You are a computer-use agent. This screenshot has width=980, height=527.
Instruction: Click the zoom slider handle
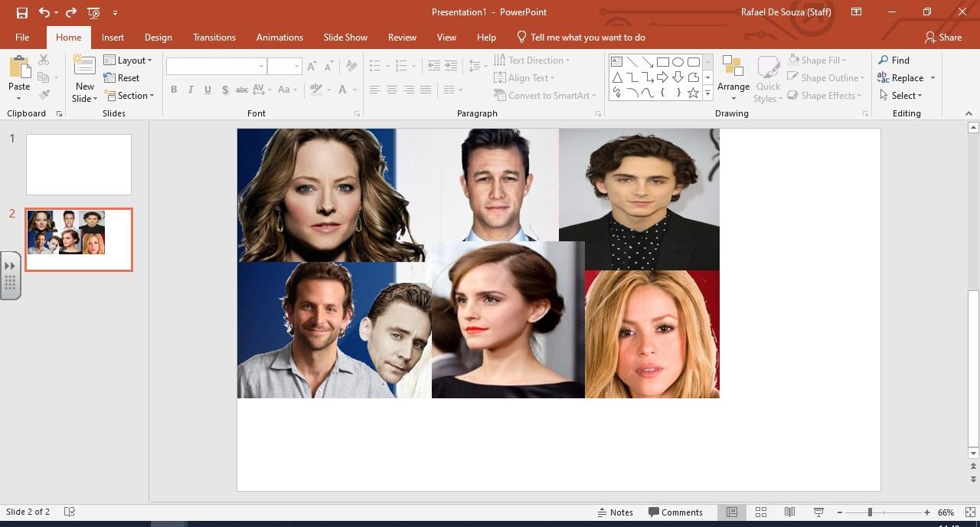pos(870,512)
